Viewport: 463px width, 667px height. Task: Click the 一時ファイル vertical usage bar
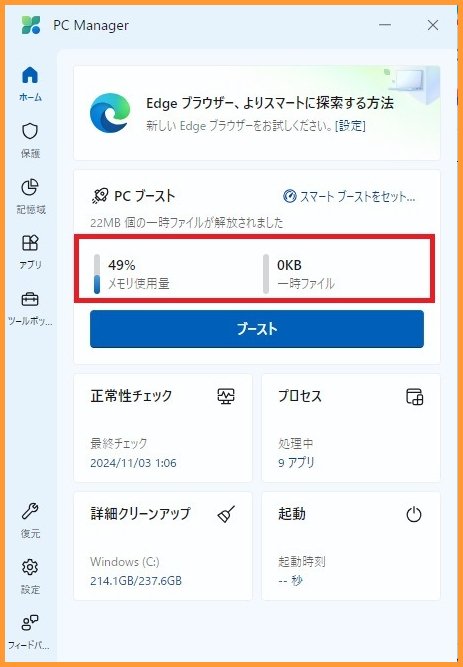tap(266, 274)
